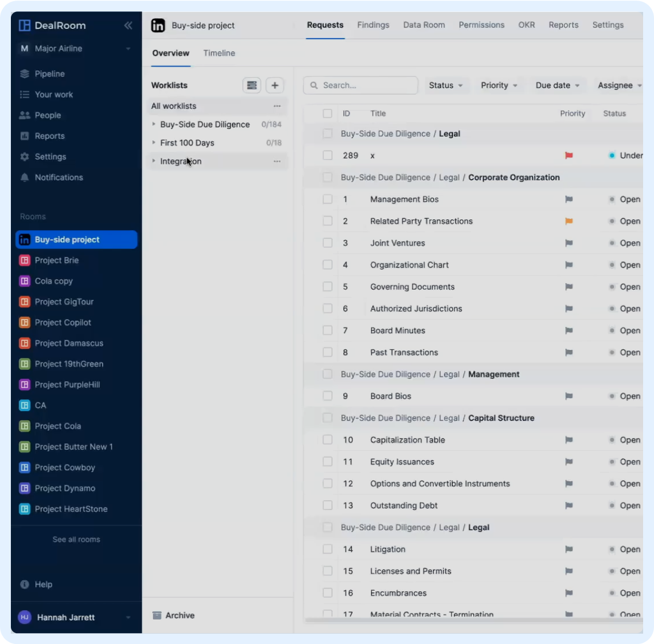The height and width of the screenshot is (644, 654).
Task: Expand the Buy-Side Due Diligence worklist
Action: point(154,124)
